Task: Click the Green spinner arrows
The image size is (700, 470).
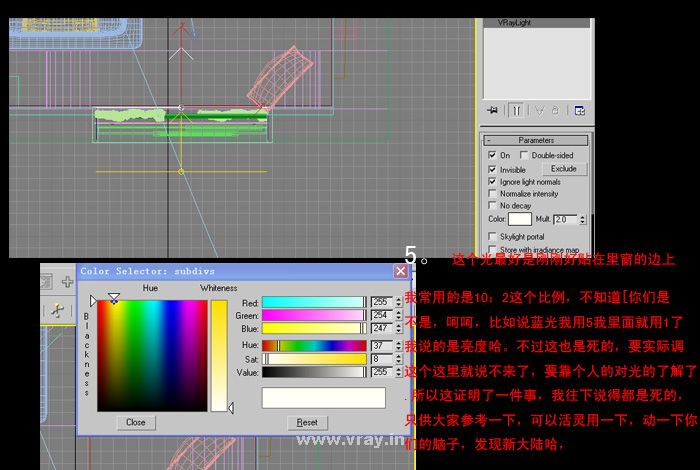Action: coord(399,315)
